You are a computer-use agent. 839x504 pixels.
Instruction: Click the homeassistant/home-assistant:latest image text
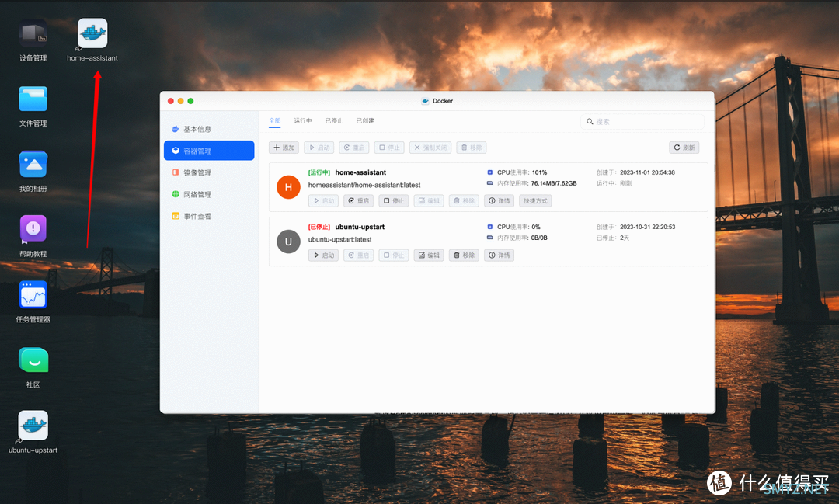[364, 185]
